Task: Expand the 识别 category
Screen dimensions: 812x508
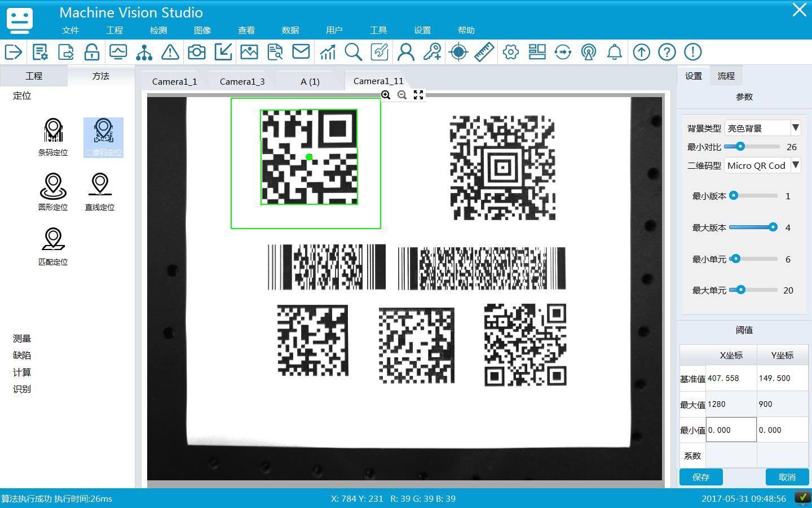Action: (x=22, y=389)
